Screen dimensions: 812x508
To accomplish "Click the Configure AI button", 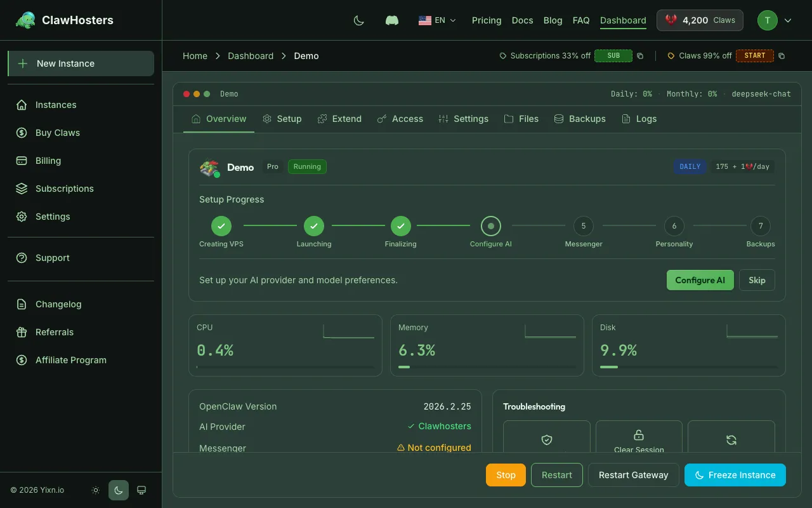I will pyautogui.click(x=700, y=280).
